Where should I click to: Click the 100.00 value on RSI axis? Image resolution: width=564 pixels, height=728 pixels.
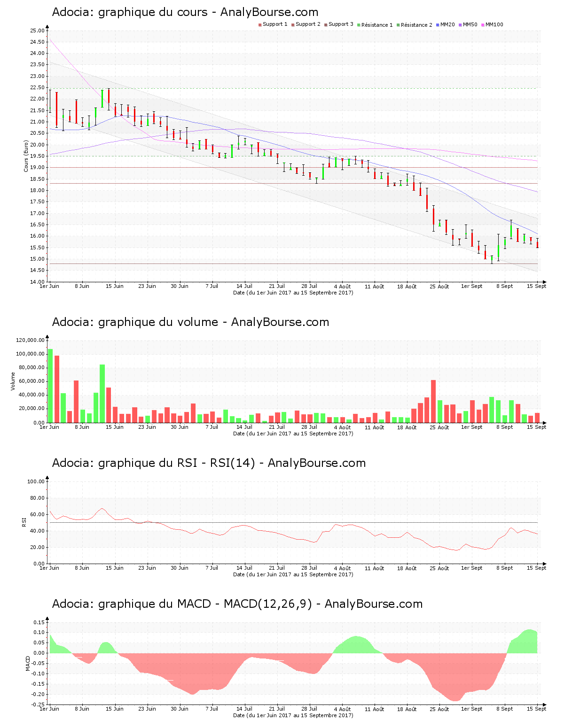tap(36, 481)
